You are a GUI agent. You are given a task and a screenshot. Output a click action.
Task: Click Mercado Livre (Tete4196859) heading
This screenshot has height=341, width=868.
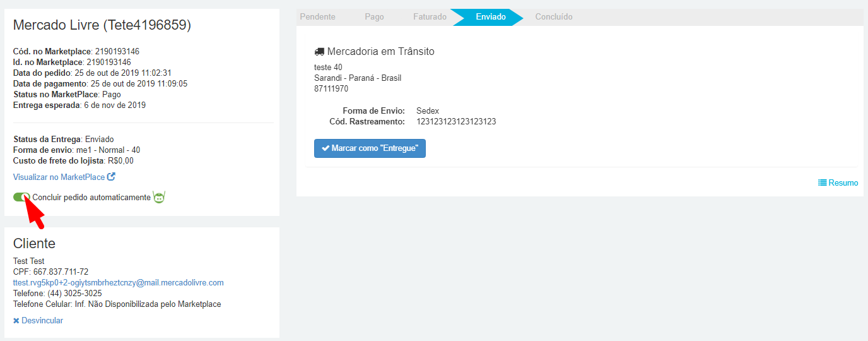[x=102, y=25]
